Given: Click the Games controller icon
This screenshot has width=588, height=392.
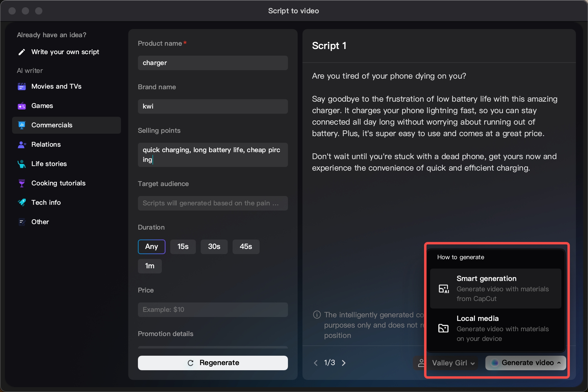Looking at the screenshot, I should (21, 106).
